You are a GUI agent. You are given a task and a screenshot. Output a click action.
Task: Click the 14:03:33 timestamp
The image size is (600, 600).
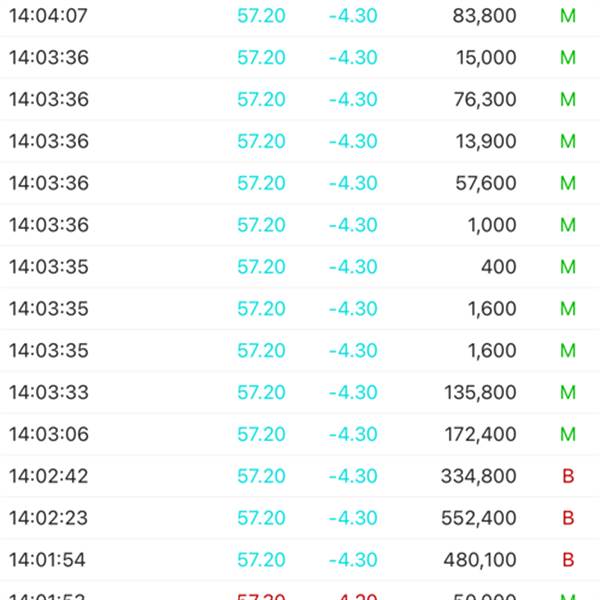click(x=48, y=393)
